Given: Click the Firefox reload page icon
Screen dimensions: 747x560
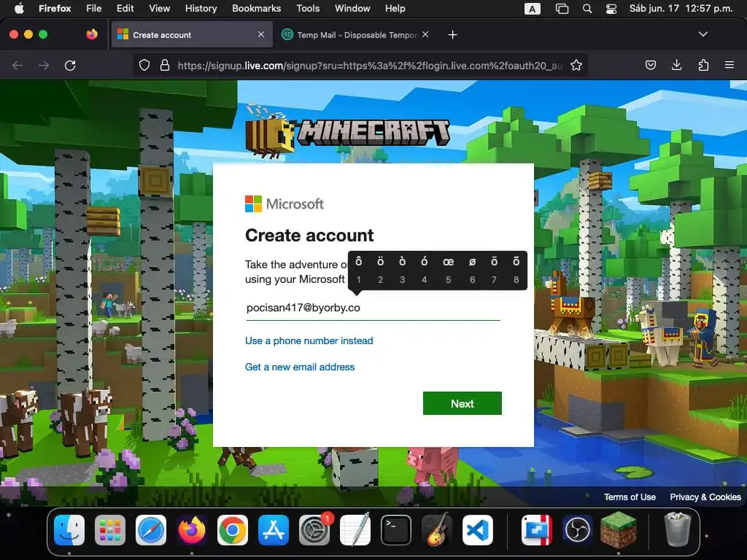Looking at the screenshot, I should [70, 65].
